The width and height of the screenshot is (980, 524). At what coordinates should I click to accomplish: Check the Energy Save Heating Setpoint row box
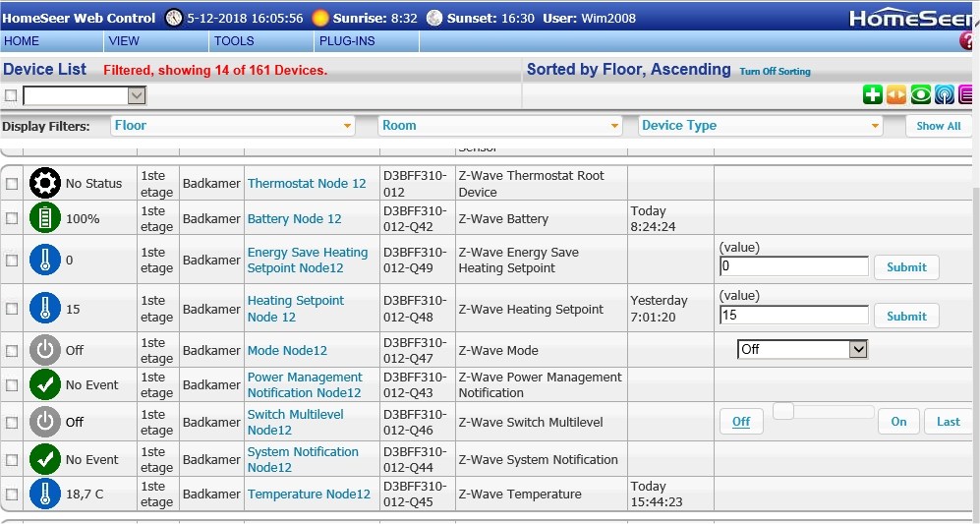pos(12,261)
